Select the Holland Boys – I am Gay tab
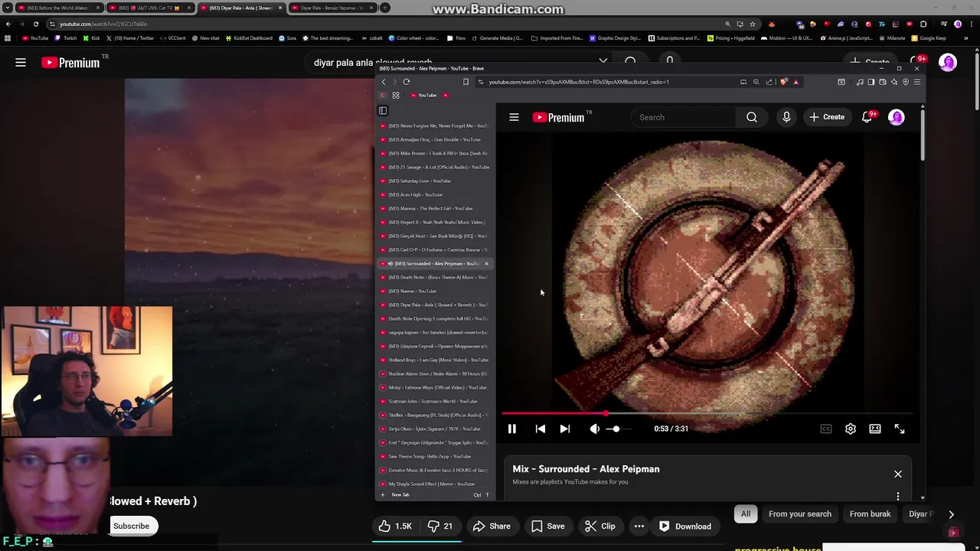 (x=435, y=360)
